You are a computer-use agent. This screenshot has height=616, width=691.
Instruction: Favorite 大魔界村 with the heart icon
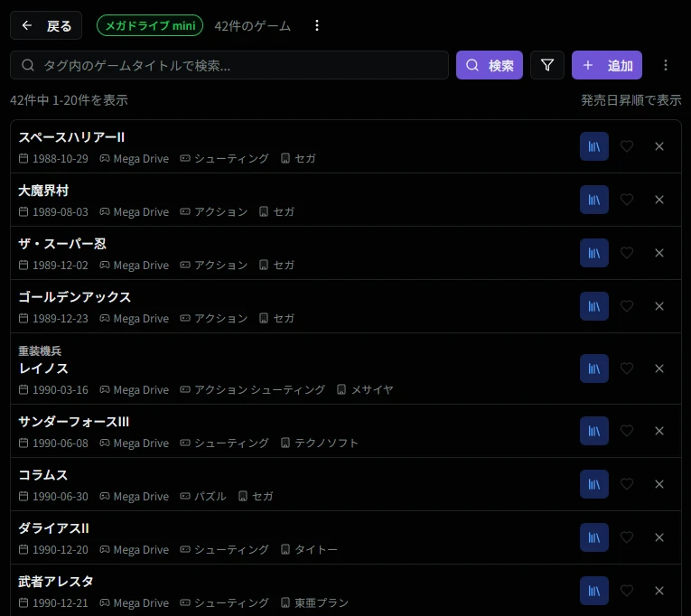tap(627, 200)
